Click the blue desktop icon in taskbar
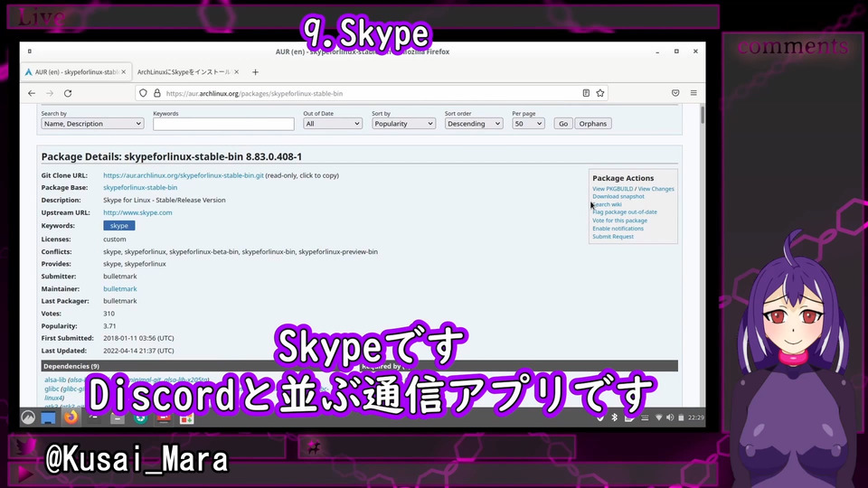Screen dimensions: 868x488 point(48,418)
